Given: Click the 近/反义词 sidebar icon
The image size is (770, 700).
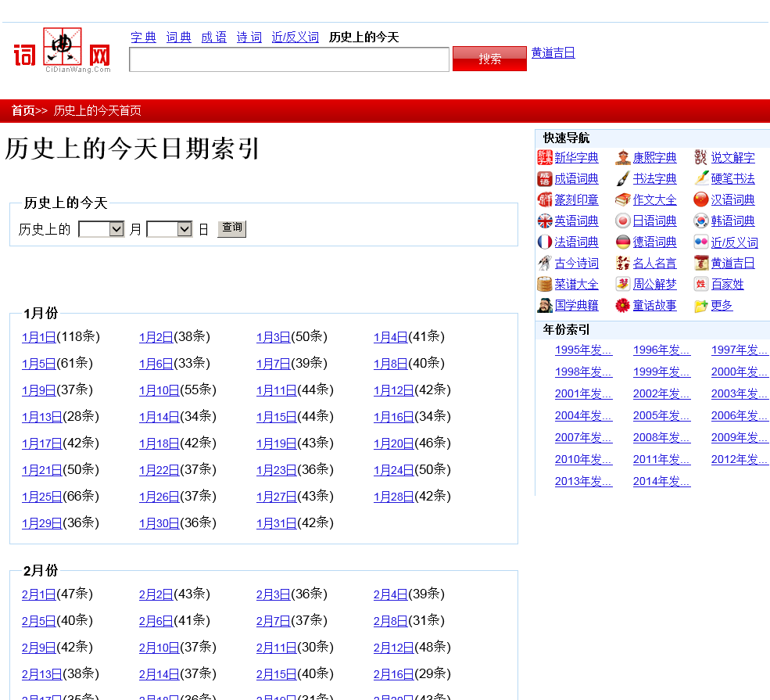Looking at the screenshot, I should click(700, 242).
